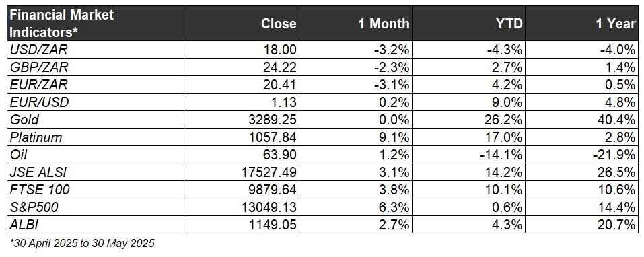The height and width of the screenshot is (257, 644).
Task: Select the EUR/ZAR row label
Action: click(38, 85)
